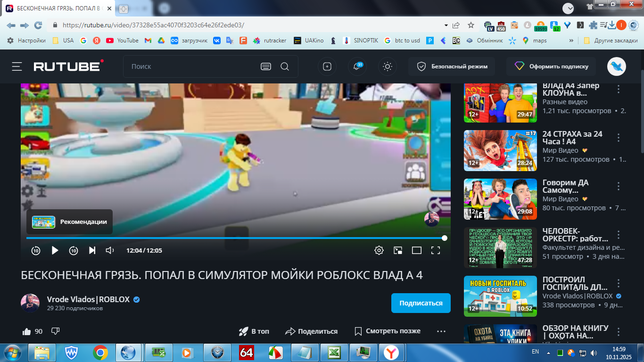The width and height of the screenshot is (644, 362).
Task: Open more actions below the video
Action: 441,331
